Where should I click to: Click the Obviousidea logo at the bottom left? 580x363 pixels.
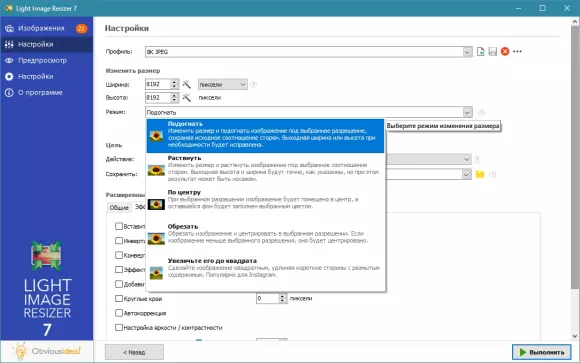pyautogui.click(x=47, y=351)
